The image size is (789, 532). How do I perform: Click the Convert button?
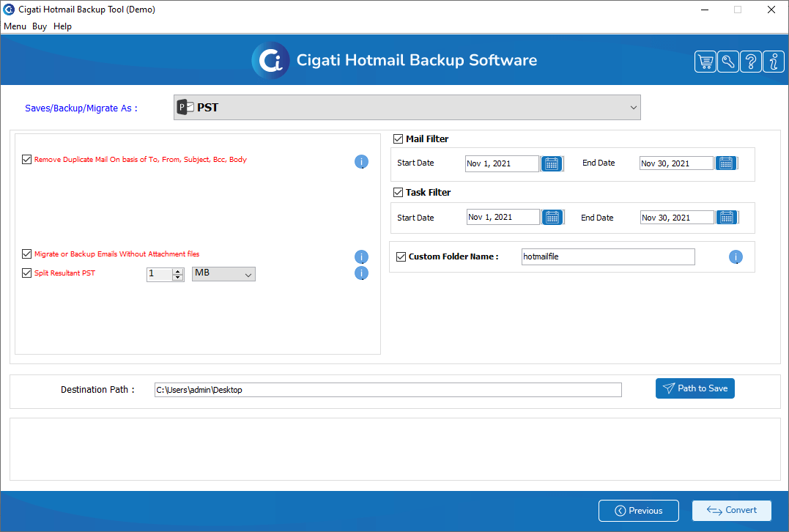pyautogui.click(x=732, y=510)
